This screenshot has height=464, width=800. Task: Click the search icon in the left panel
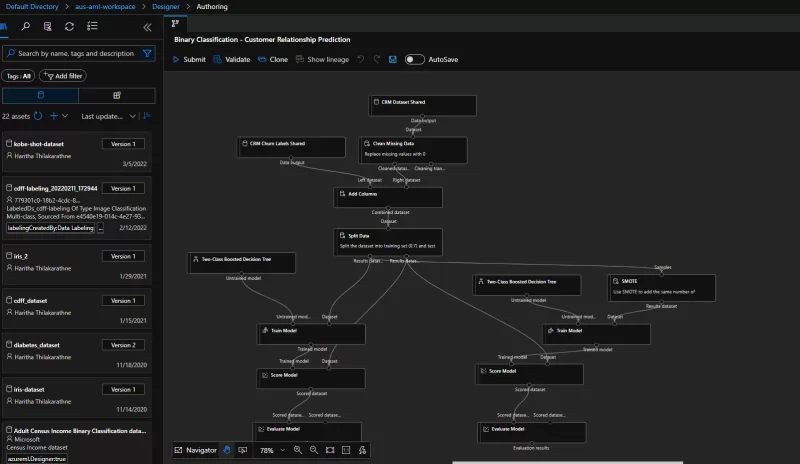26,26
